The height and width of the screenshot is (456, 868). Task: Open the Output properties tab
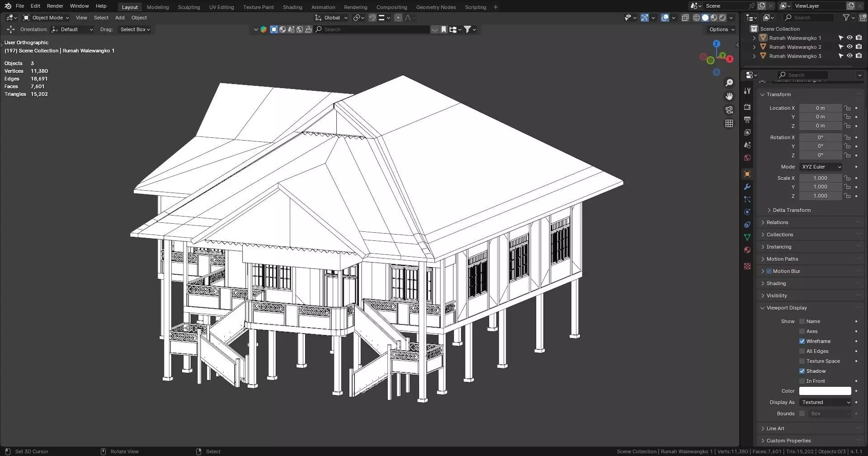click(x=747, y=120)
